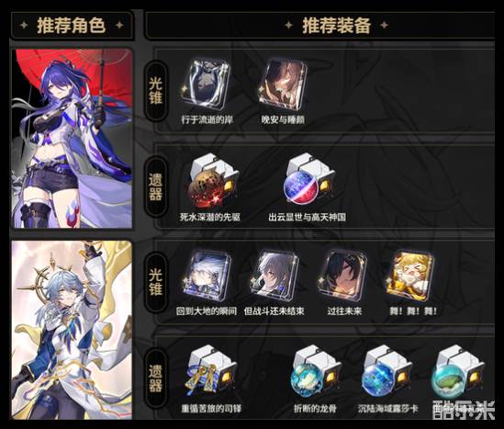Click the 推荐角色 header
This screenshot has width=504, height=429.
[72, 26]
